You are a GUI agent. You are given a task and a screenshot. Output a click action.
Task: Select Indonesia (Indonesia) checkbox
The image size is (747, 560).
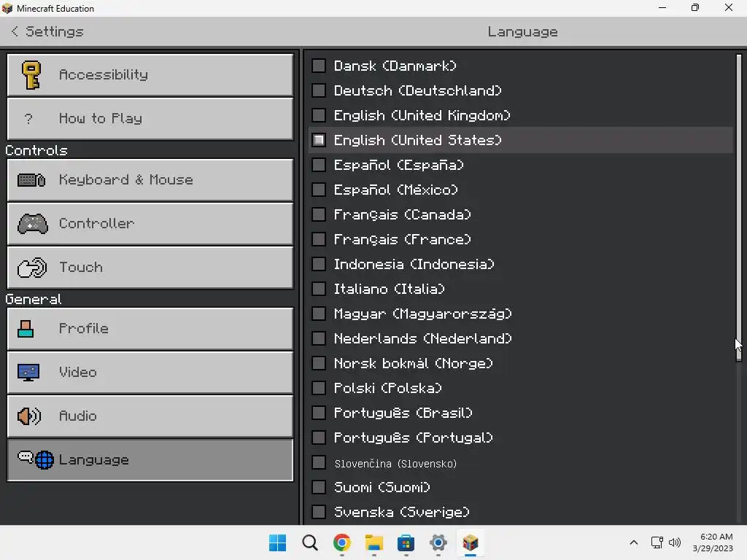coord(319,264)
